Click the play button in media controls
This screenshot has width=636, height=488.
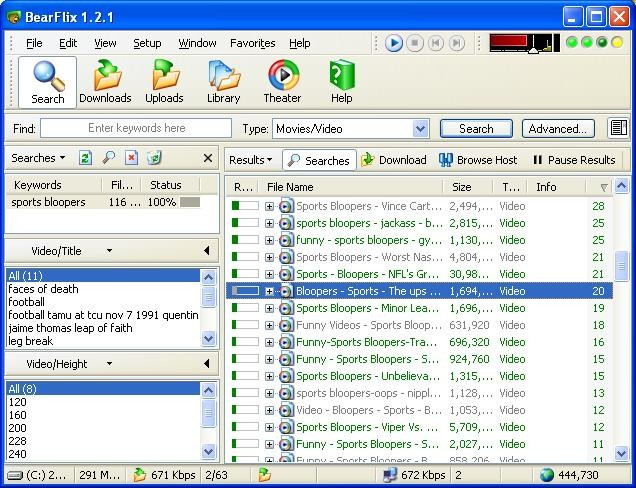point(393,43)
